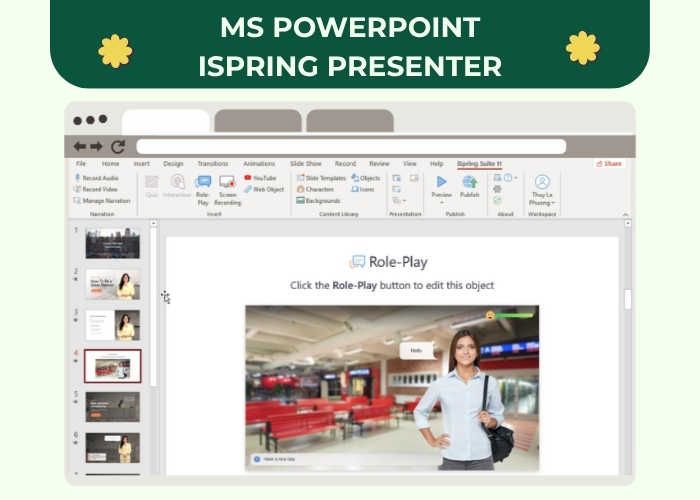Open Slide Templates library
The height and width of the screenshot is (500, 700).
click(321, 178)
